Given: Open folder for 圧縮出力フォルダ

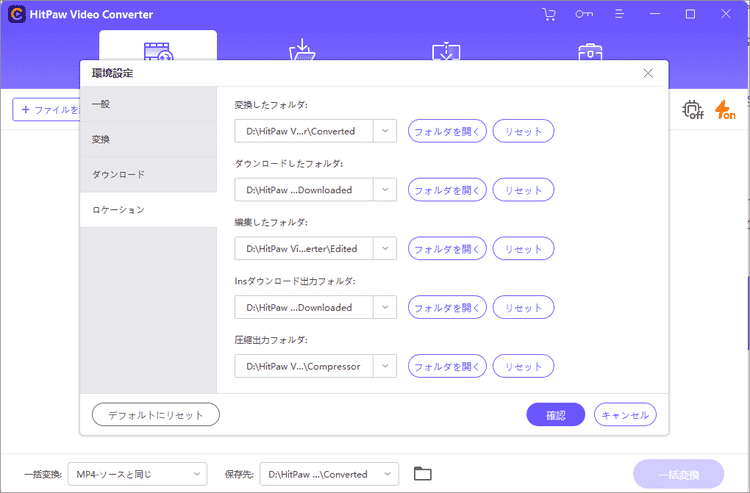Looking at the screenshot, I should click(x=447, y=366).
